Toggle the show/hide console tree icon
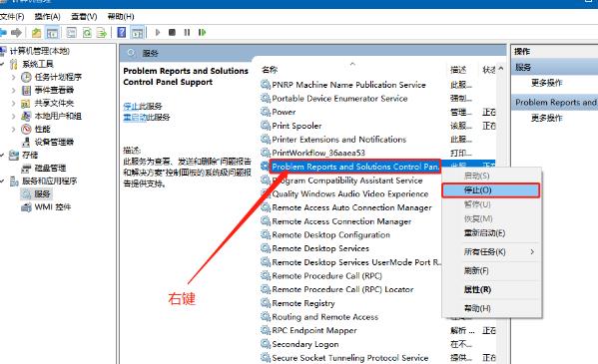Image resolution: width=598 pixels, height=364 pixels. [52, 33]
